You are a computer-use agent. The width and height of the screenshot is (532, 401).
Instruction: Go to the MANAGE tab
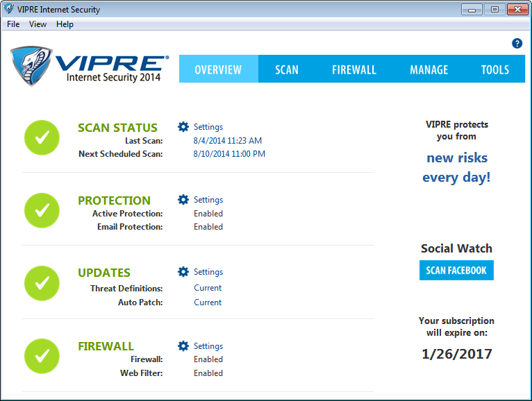429,69
